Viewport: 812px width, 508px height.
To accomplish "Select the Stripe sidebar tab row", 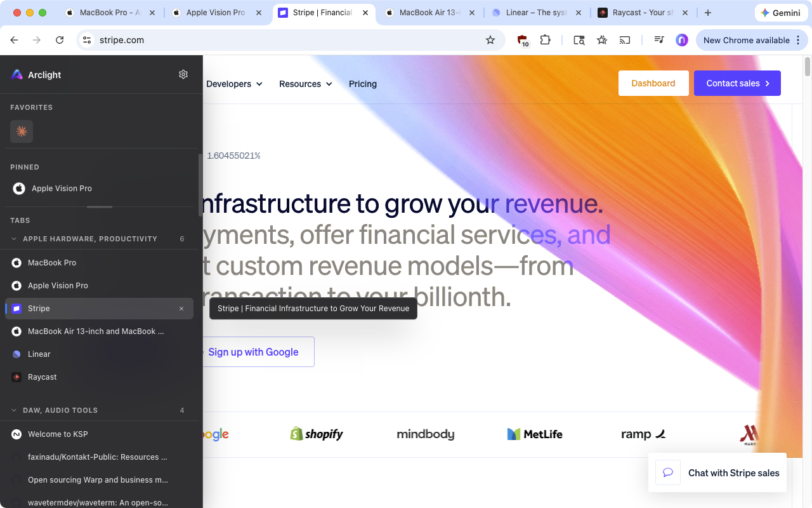I will click(99, 309).
